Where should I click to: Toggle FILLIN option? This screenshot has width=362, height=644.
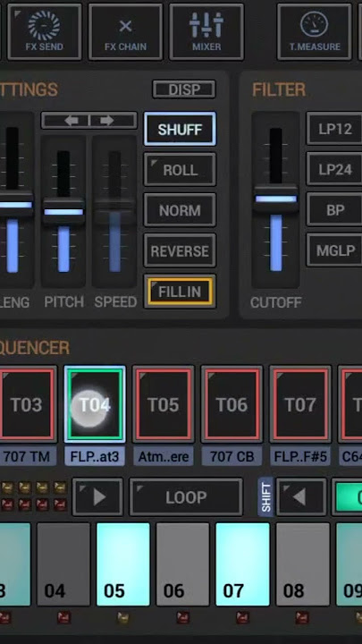pyautogui.click(x=180, y=292)
